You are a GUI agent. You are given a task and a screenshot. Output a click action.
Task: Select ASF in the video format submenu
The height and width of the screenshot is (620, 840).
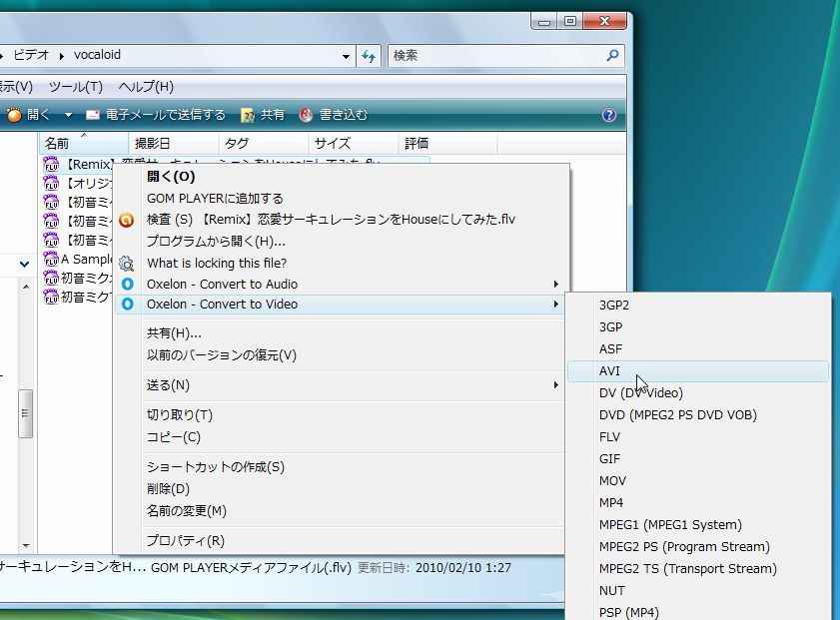coord(697,349)
